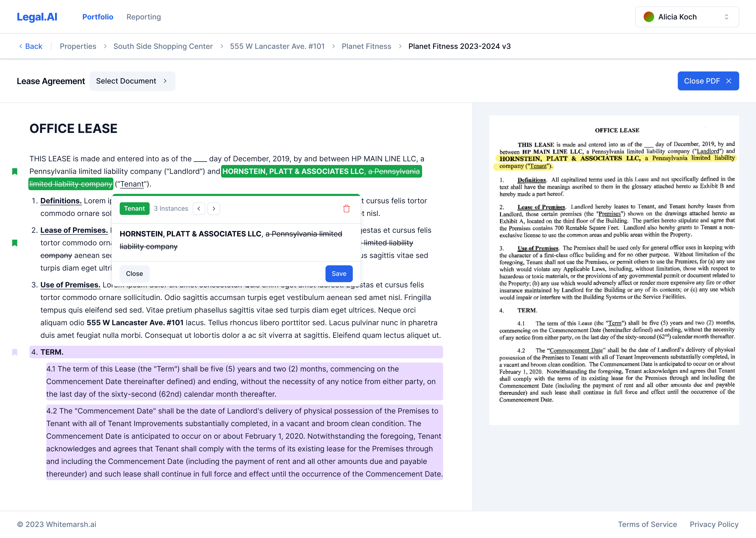Expand the Select Document dropdown
The height and width of the screenshot is (538, 756).
click(x=132, y=81)
